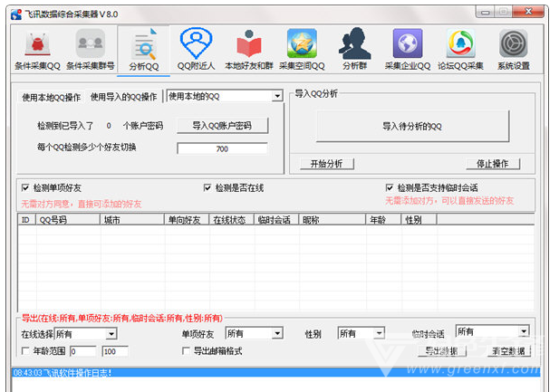Viewport: 559px width, 392px height.
Task: Switch to the 使用导入的QQ操作 tab
Action: click(123, 97)
